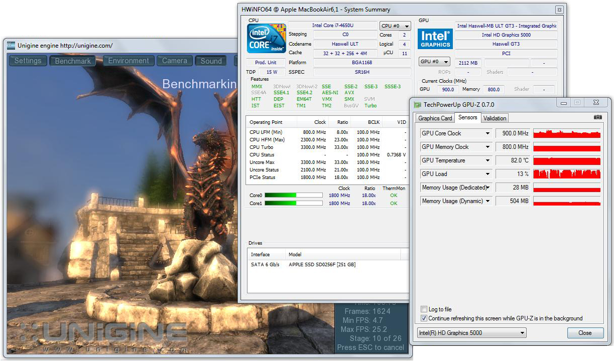614x364 pixels.
Task: Click the Close button in GPU-Z
Action: pyautogui.click(x=585, y=333)
